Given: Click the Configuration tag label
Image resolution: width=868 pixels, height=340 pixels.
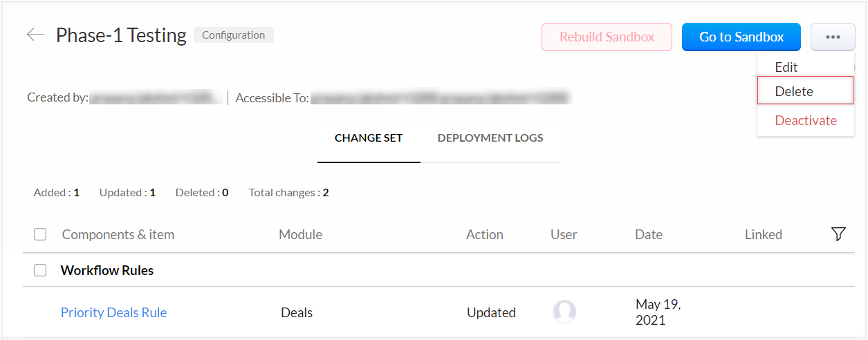Looking at the screenshot, I should (234, 35).
